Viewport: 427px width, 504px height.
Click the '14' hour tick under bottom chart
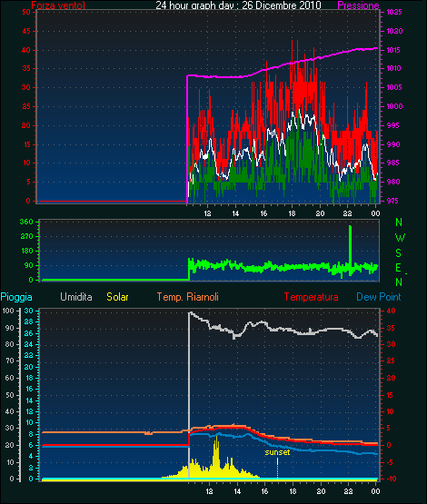click(x=237, y=491)
